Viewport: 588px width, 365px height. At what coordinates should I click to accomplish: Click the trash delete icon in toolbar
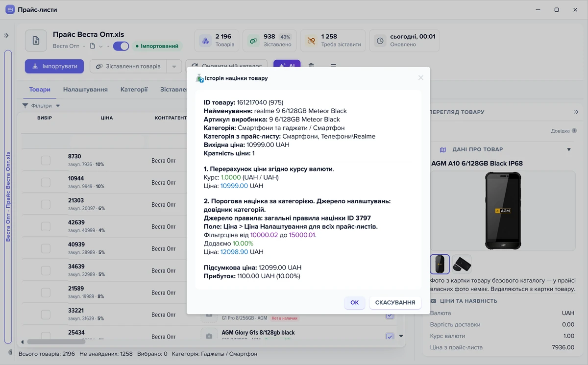(x=311, y=66)
